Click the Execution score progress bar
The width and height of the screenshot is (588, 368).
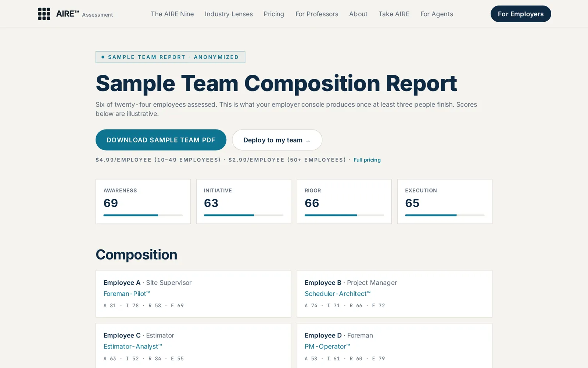[x=445, y=215]
